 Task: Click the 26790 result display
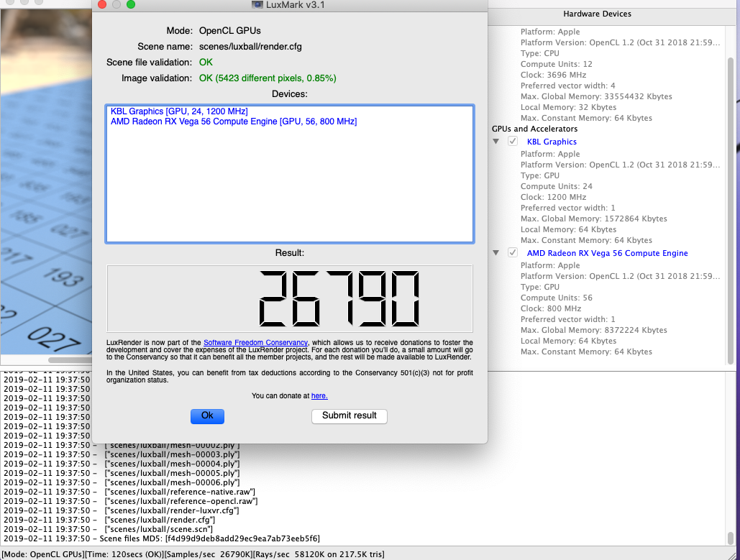[x=289, y=298]
